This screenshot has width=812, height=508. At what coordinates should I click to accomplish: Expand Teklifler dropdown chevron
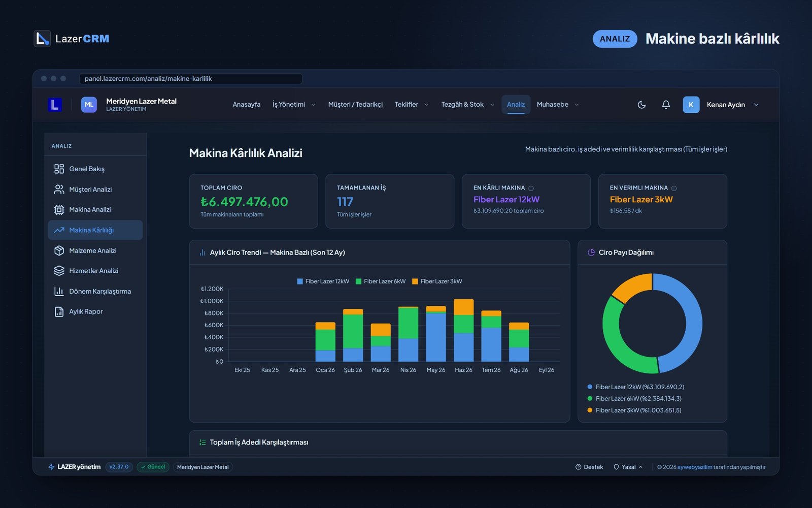coord(426,105)
